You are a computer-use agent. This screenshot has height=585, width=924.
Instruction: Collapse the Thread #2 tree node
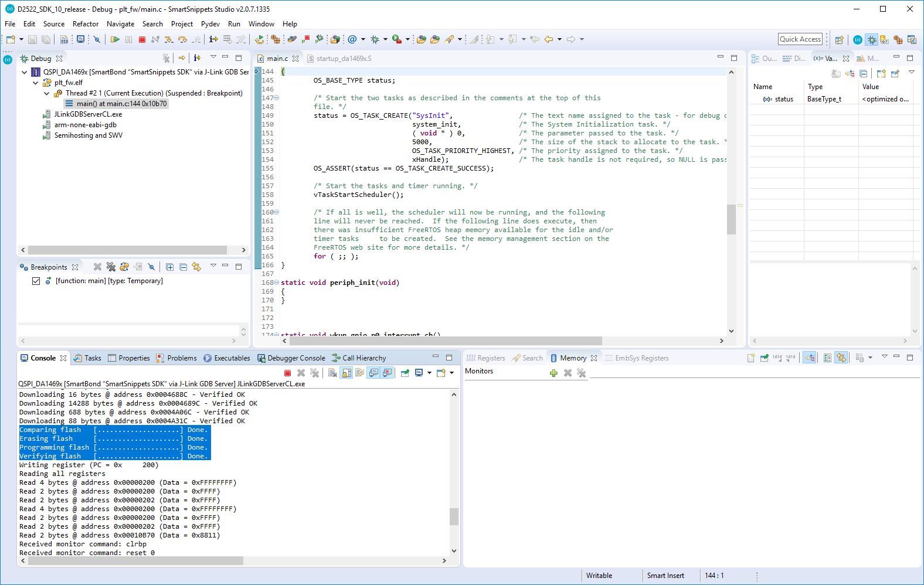pos(47,93)
